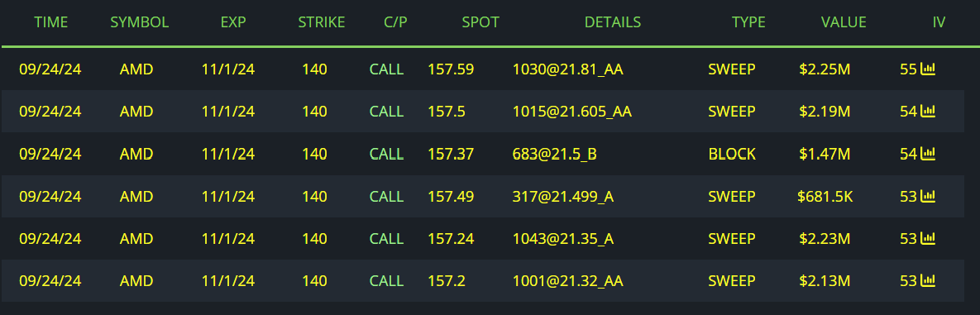Sort by TIME column header
The height and width of the screenshot is (315, 980).
(50, 22)
